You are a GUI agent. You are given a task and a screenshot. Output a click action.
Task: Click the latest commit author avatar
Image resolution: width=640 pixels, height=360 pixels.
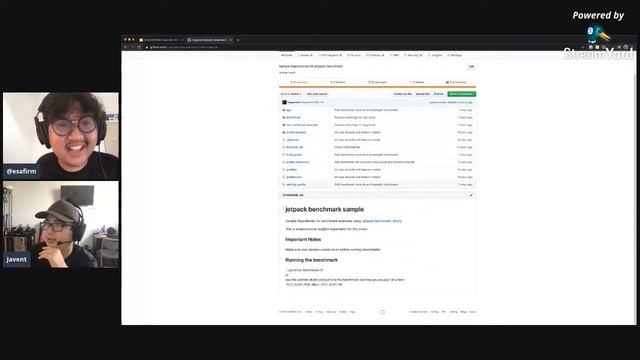point(284,102)
